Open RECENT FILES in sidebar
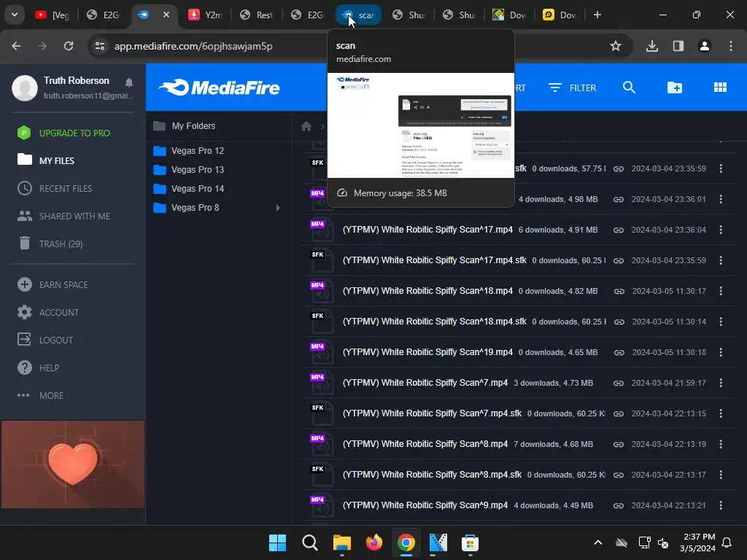Screen dimensions: 747x560 [55, 189]
